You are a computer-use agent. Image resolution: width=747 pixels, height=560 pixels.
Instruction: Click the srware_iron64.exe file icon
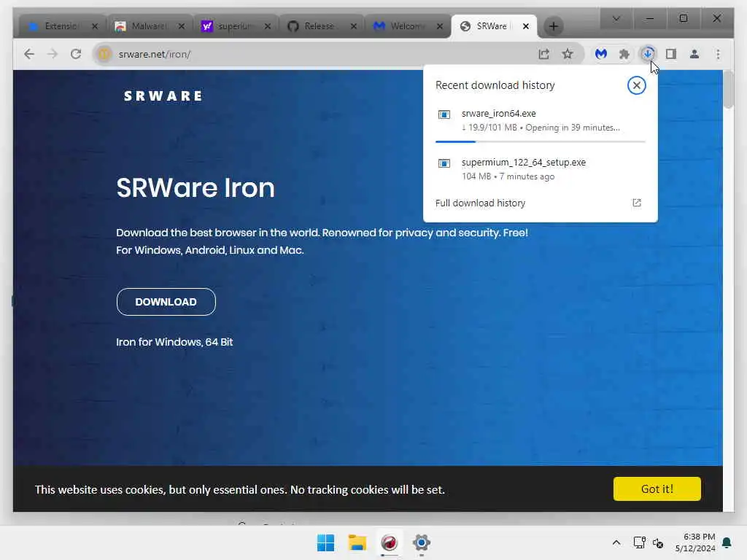444,114
